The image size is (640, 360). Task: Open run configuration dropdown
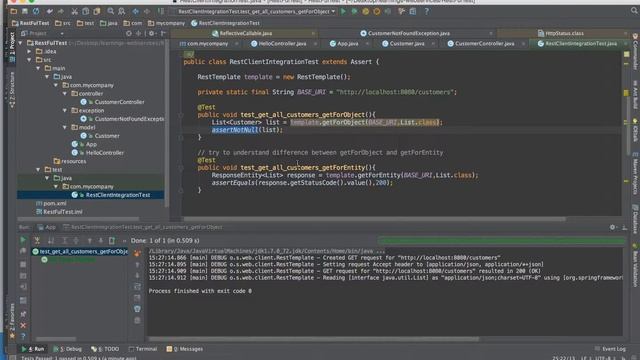point(257,11)
